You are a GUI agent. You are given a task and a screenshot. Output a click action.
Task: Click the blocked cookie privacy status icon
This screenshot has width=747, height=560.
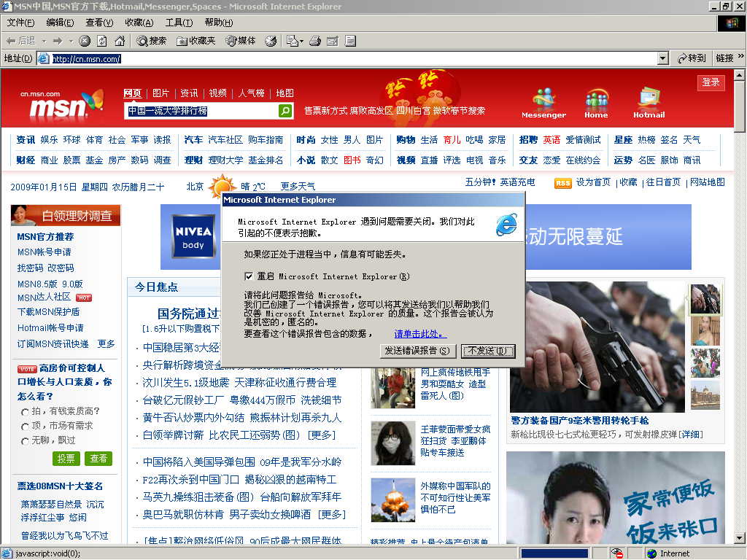[617, 553]
